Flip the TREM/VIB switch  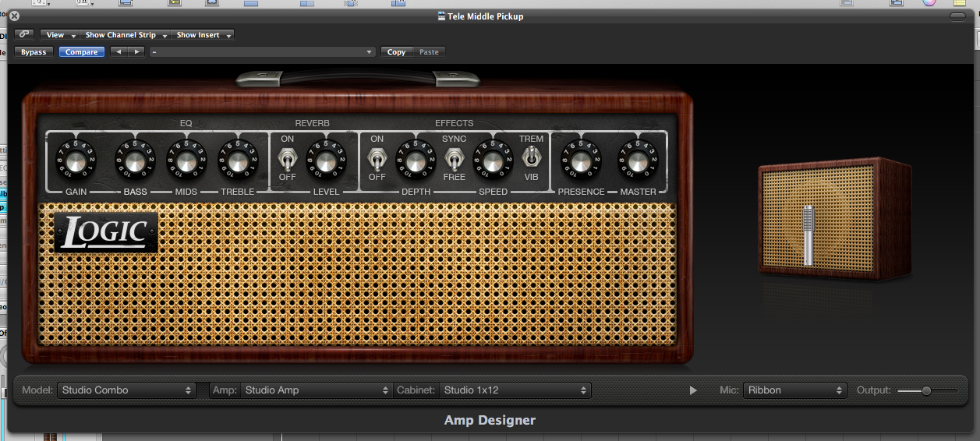tap(531, 157)
